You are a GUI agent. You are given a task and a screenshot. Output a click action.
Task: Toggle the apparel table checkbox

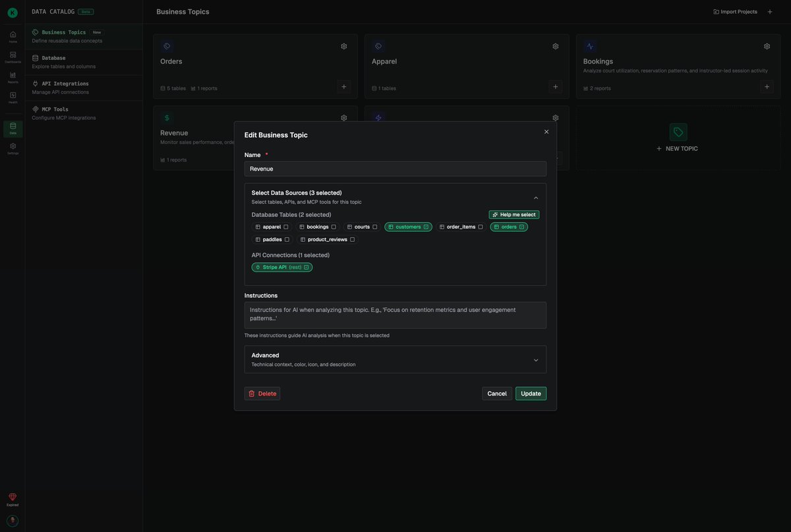(x=286, y=227)
